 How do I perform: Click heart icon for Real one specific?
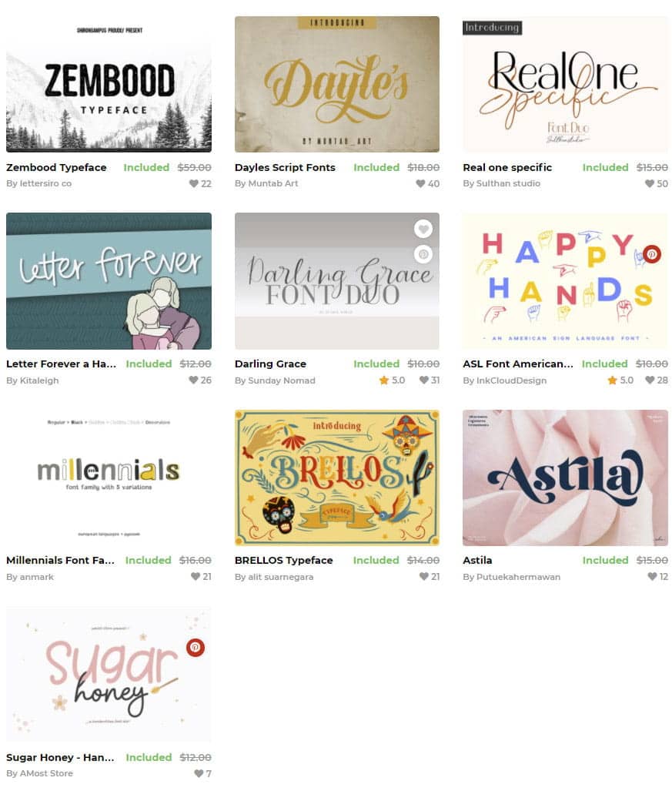coord(650,183)
